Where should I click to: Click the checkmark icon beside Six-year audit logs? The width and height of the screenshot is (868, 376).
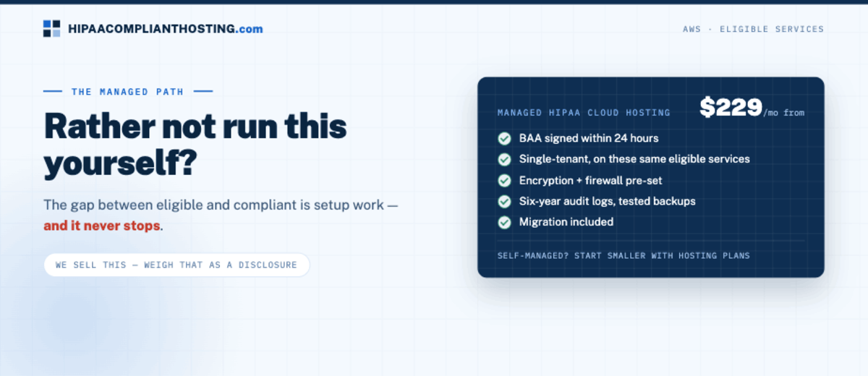(504, 201)
